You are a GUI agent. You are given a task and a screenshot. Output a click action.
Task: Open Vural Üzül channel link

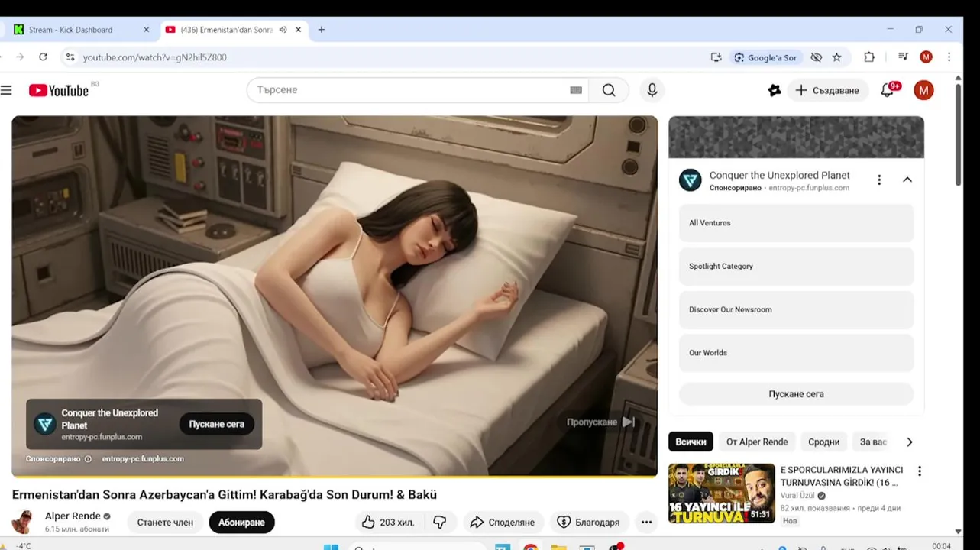click(797, 496)
